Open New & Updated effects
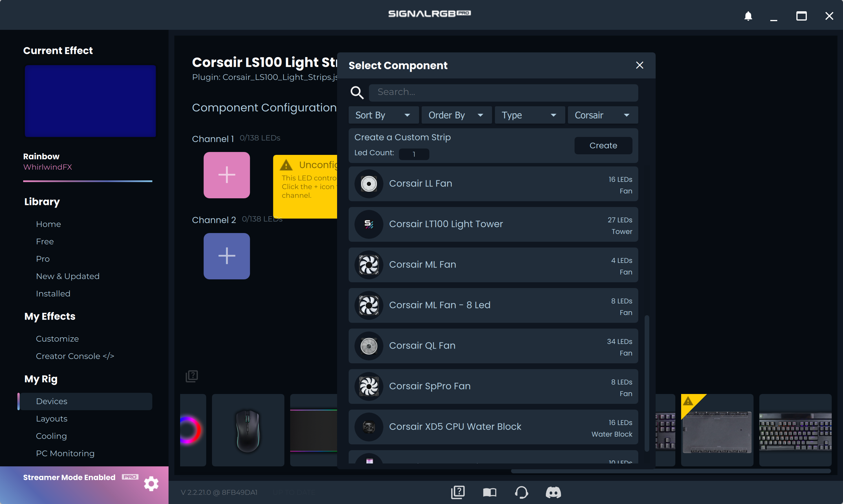This screenshot has height=504, width=843. click(67, 276)
